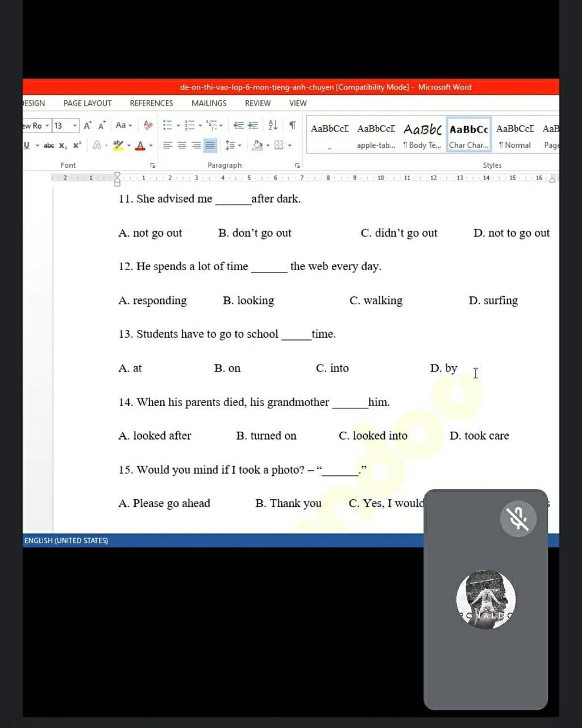Open the highlight color dropdown arrow
This screenshot has width=582, height=728.
pyautogui.click(x=128, y=146)
